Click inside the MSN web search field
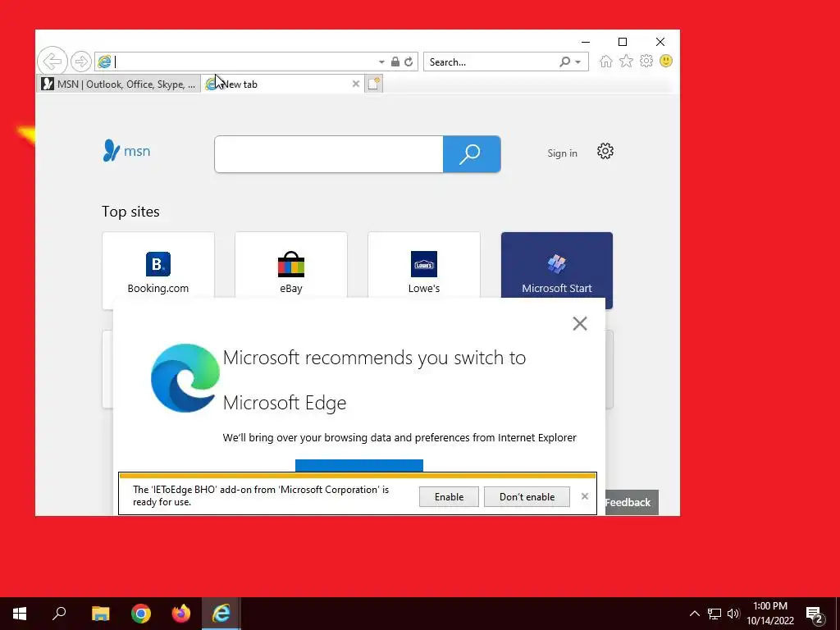The image size is (840, 630). (x=329, y=154)
